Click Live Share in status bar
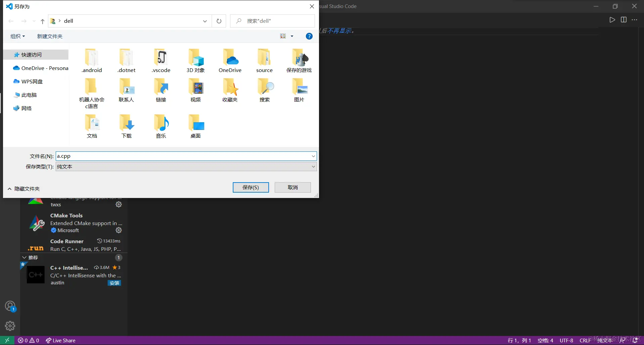Screen dimensions: 644x345 [x=61, y=340]
